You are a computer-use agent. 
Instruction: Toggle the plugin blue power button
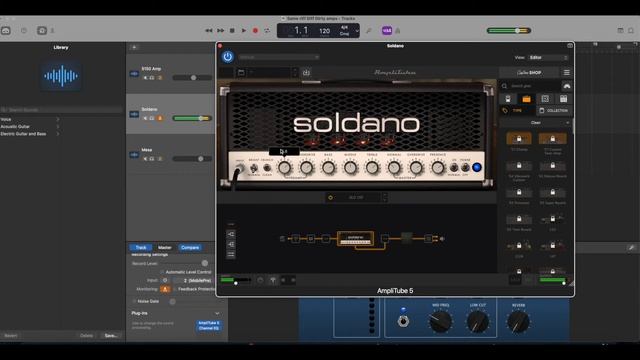pos(228,57)
